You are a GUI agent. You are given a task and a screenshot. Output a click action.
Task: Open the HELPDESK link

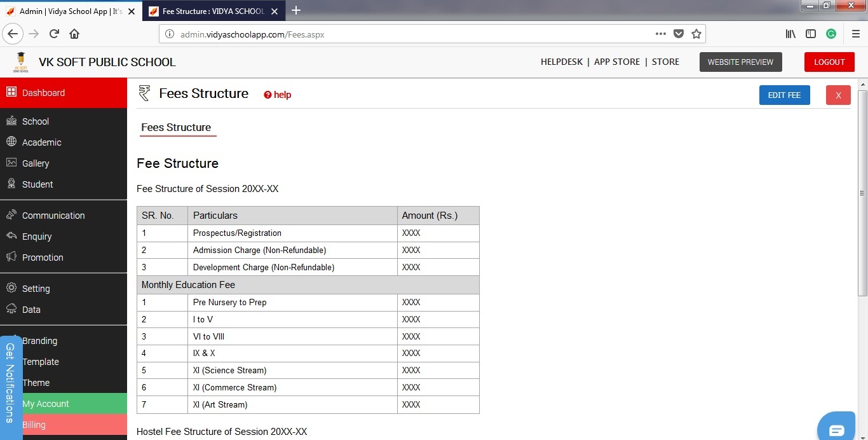point(562,62)
